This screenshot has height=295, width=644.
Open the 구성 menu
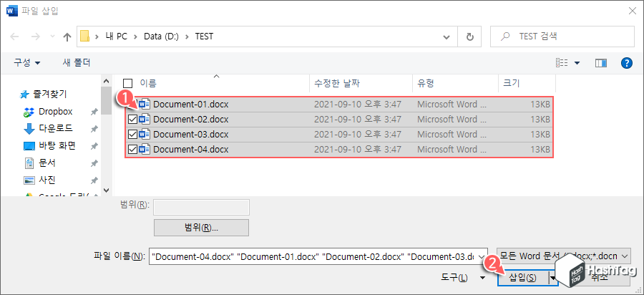click(x=27, y=63)
